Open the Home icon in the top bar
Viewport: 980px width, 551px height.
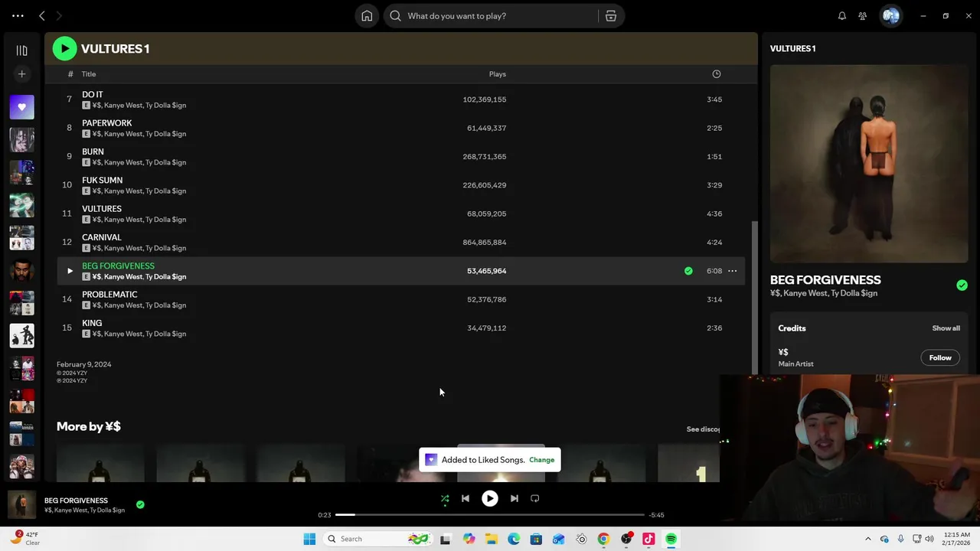[367, 16]
